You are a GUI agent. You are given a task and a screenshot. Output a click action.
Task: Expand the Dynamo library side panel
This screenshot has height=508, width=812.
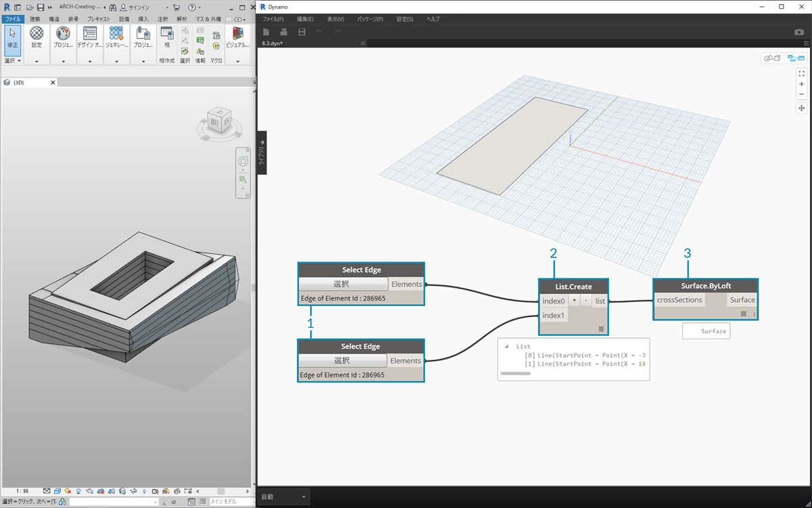[261, 152]
